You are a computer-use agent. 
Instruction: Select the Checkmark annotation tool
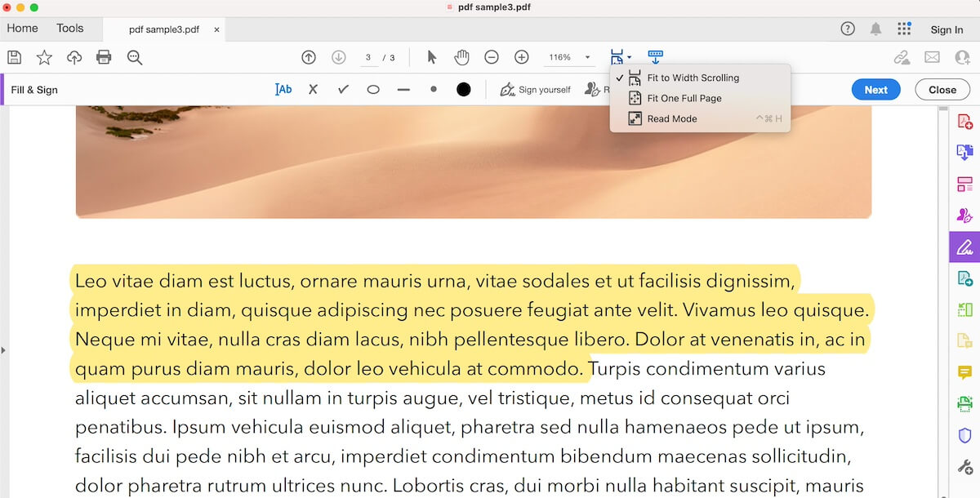(343, 89)
